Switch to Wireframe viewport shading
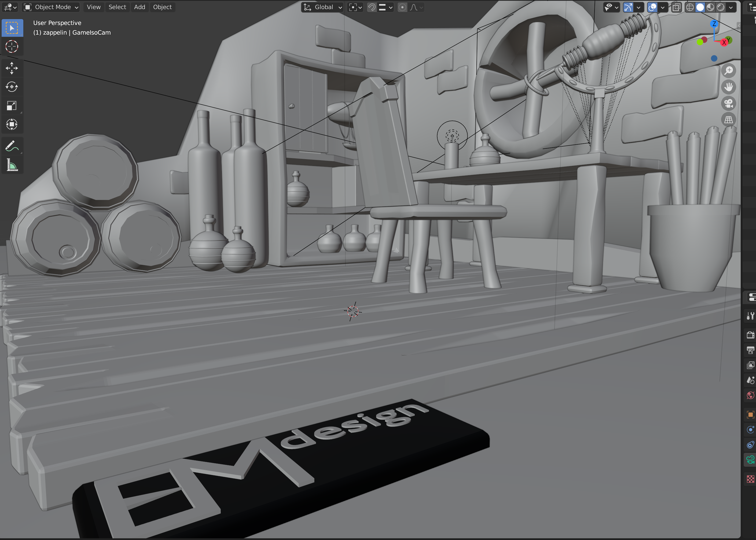This screenshot has height=540, width=756. coord(690,7)
